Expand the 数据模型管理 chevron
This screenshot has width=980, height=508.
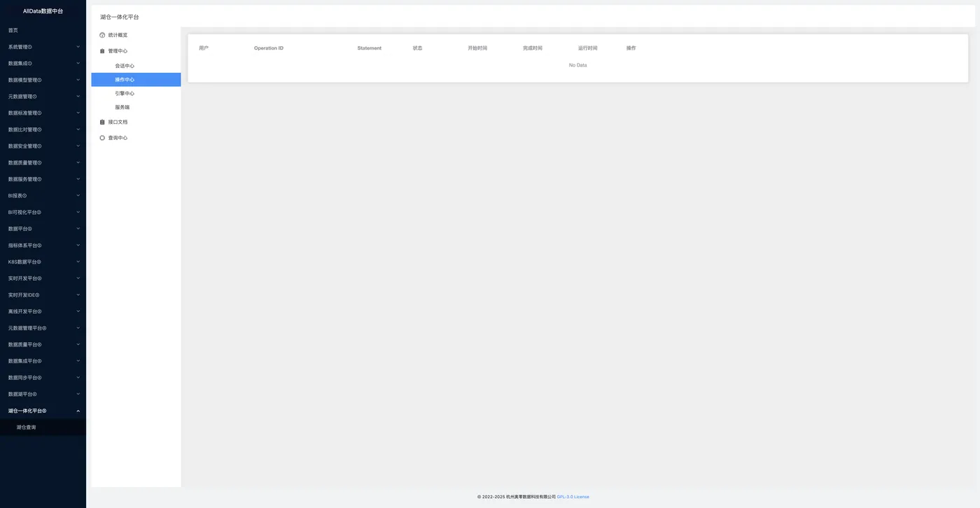pos(78,80)
